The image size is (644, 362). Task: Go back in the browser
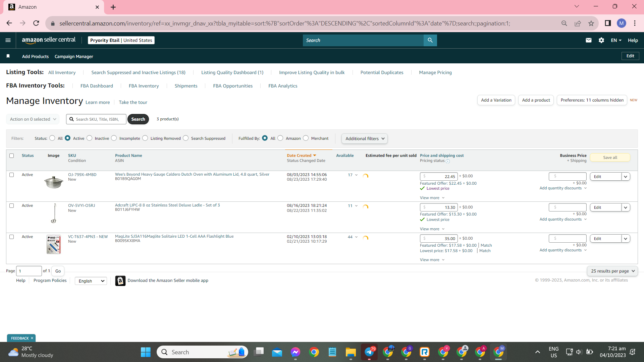pyautogui.click(x=9, y=23)
